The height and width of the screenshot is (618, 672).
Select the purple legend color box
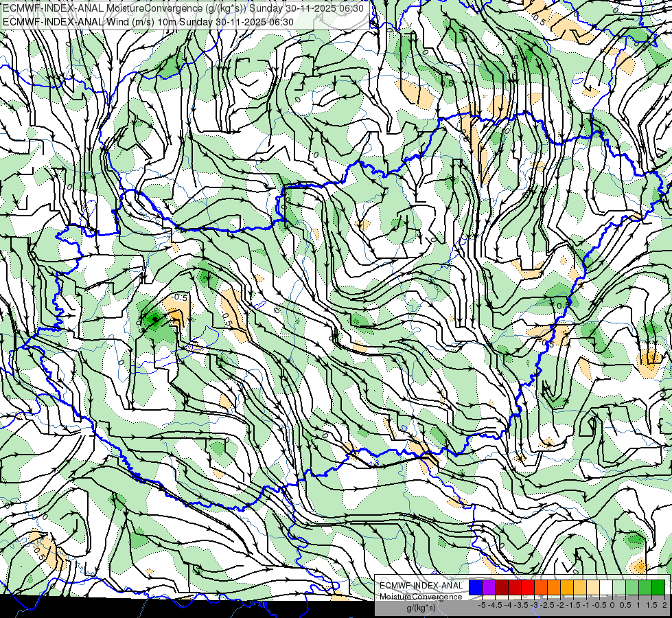tap(489, 587)
